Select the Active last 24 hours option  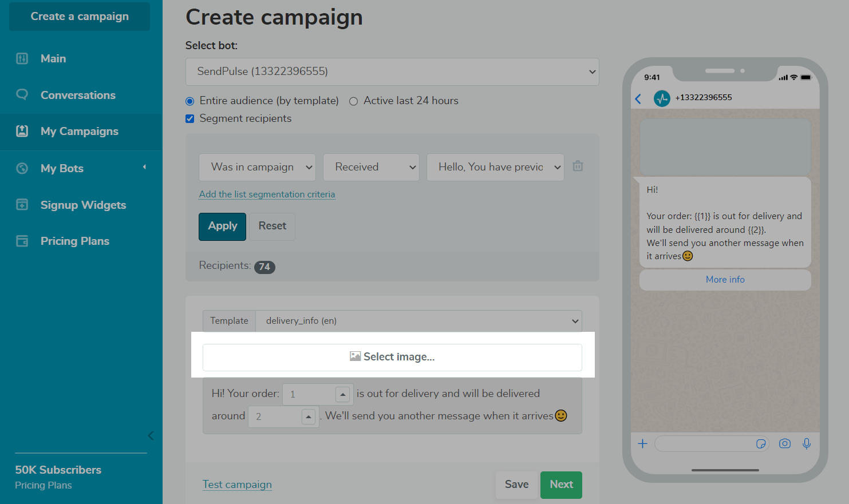pos(354,101)
